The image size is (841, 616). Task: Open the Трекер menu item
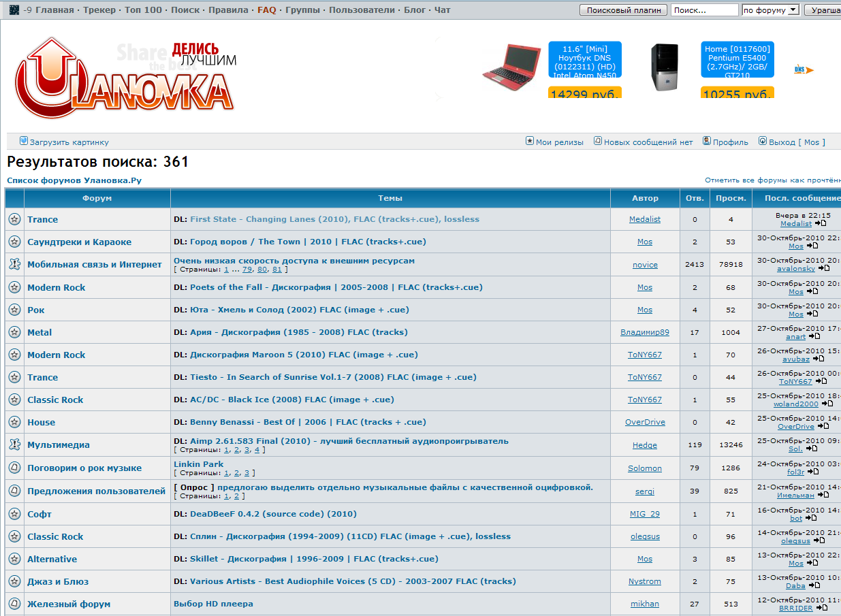[99, 10]
